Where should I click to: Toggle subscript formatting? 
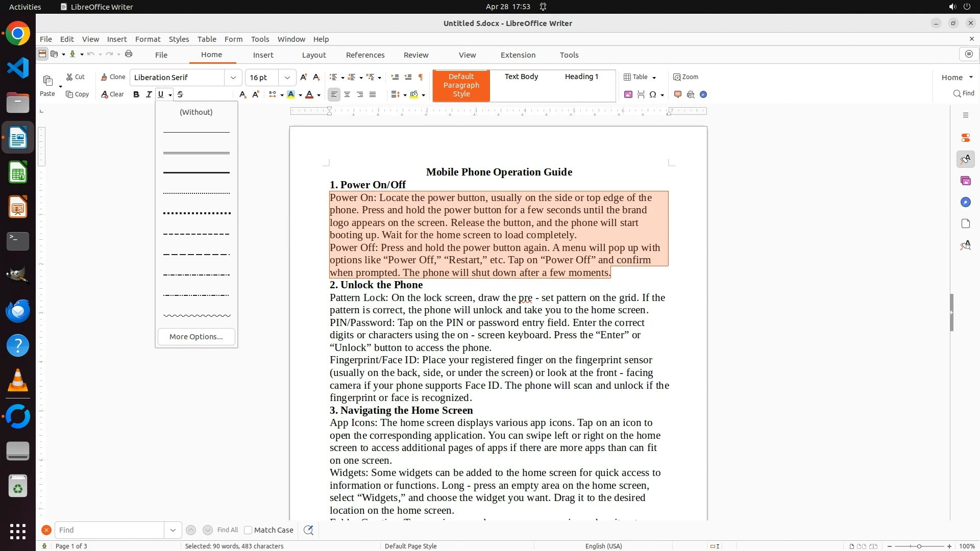point(242,94)
